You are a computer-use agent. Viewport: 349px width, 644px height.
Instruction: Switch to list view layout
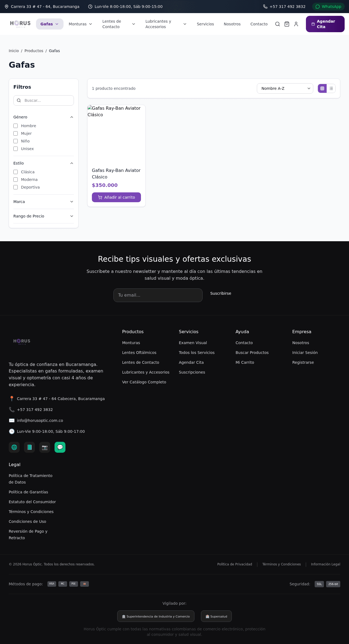pos(331,88)
